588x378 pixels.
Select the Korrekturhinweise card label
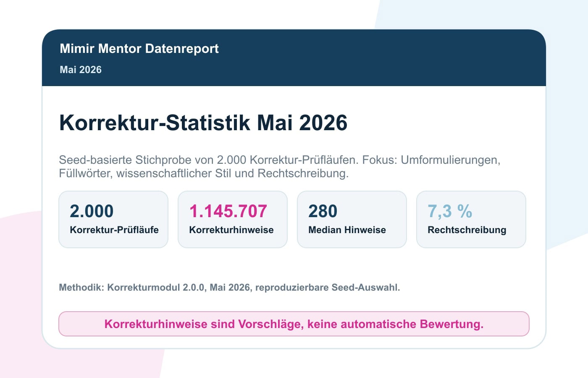(x=231, y=230)
